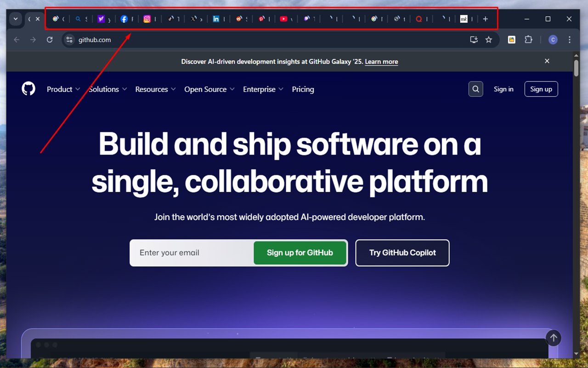Go to the Pinterest tab

pyautogui.click(x=264, y=19)
